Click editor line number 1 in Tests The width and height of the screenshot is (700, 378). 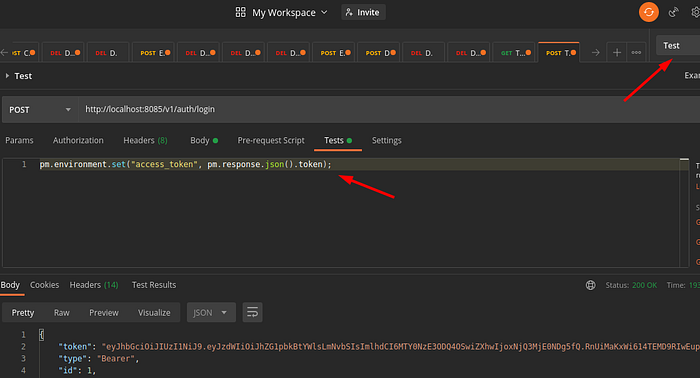pyautogui.click(x=24, y=164)
